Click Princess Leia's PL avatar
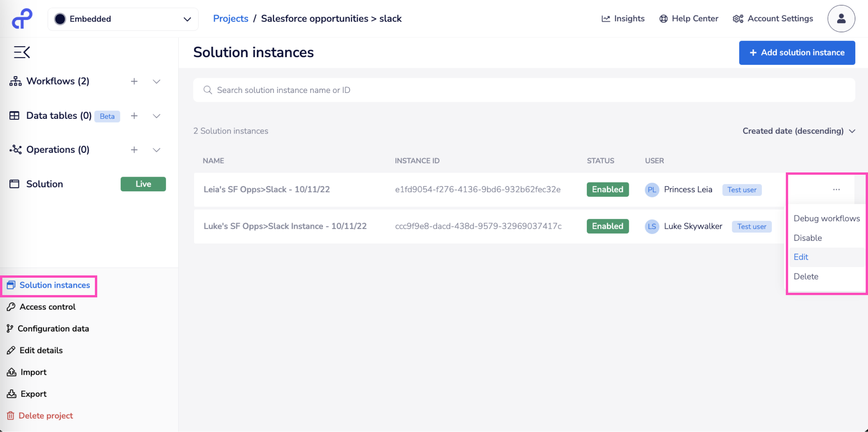 [652, 189]
